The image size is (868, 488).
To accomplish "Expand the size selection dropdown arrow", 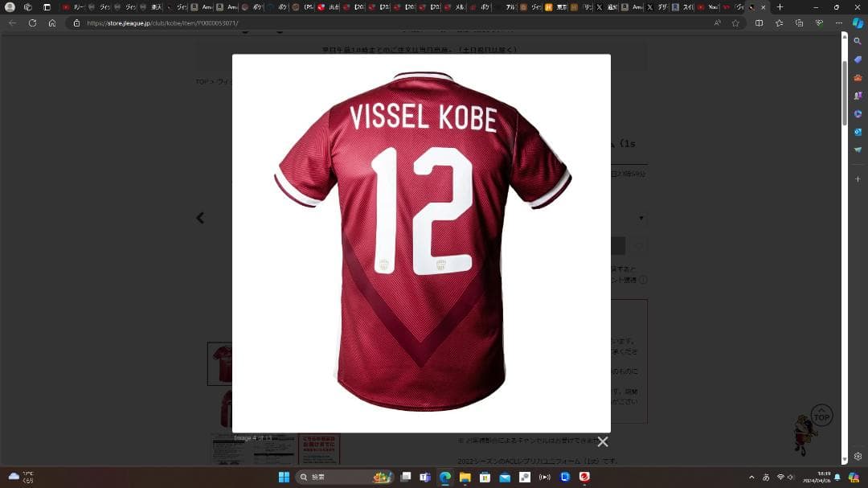I will pos(641,218).
